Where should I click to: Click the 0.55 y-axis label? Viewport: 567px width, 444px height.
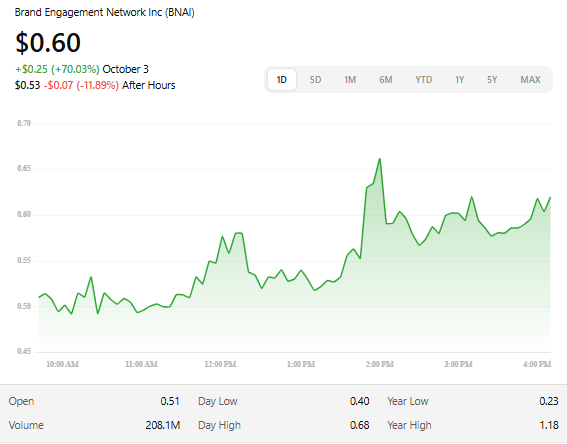coord(24,260)
